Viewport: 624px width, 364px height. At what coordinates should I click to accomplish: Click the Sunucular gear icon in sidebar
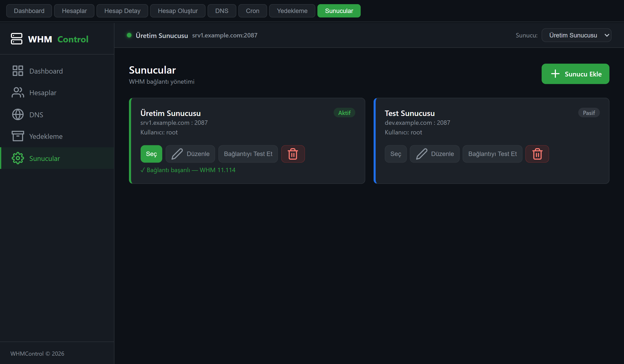18,158
